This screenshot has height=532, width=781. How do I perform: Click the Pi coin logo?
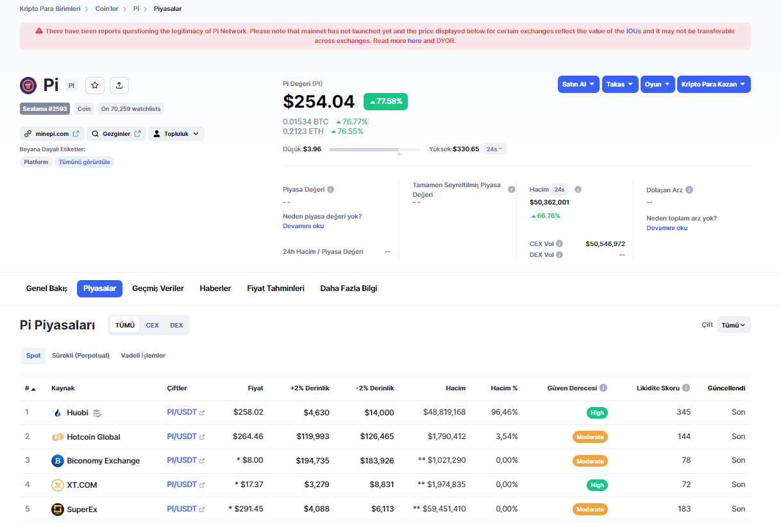[28, 85]
